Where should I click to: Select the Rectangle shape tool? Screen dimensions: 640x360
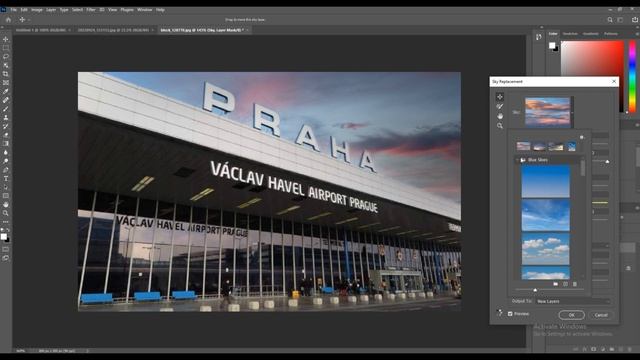[6, 196]
